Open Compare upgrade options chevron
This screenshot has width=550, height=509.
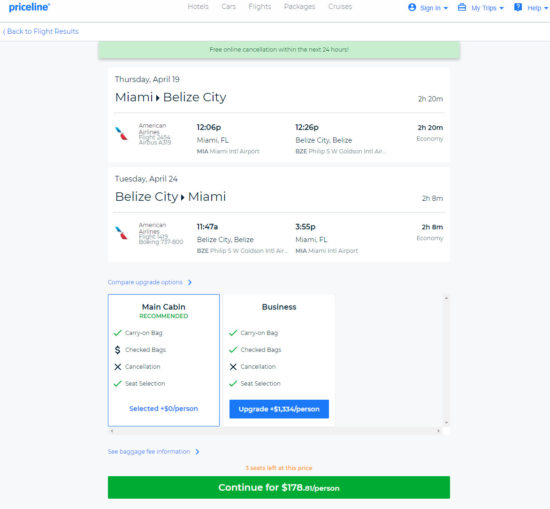coord(190,282)
